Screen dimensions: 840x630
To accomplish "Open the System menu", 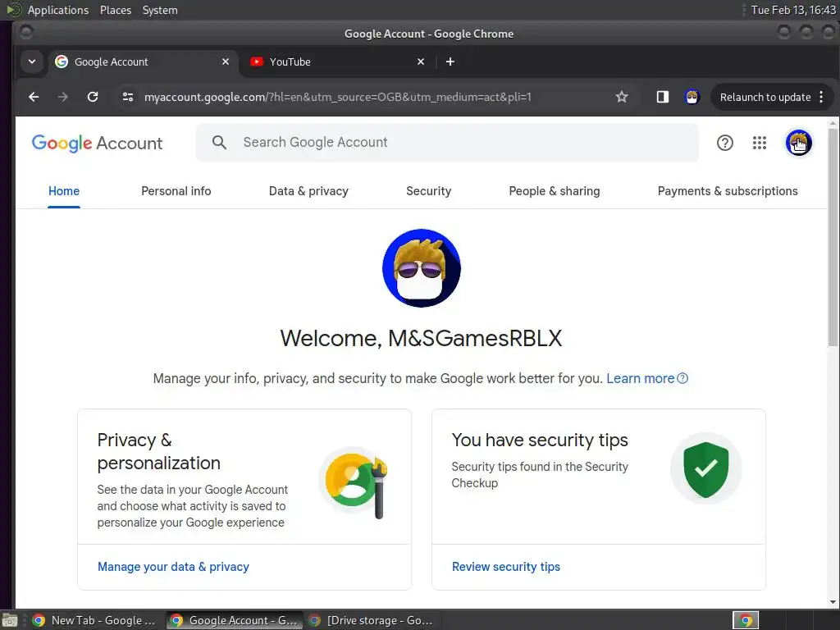I will point(160,10).
